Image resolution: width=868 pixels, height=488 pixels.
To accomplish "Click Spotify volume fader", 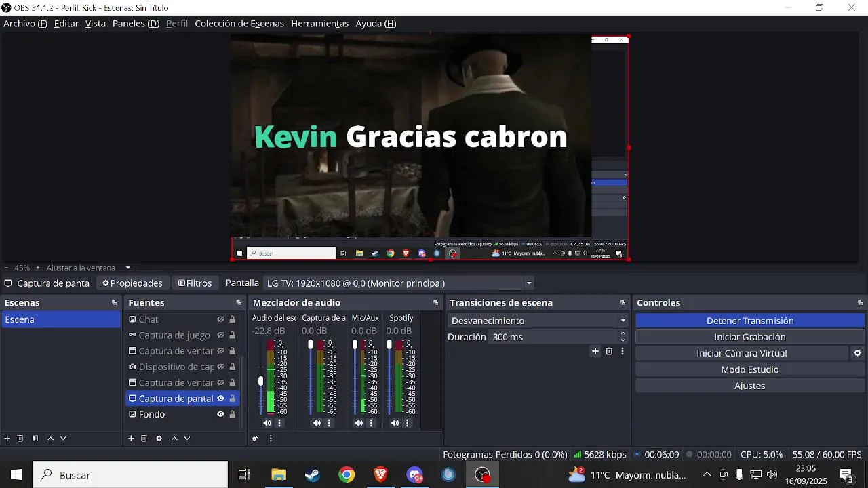I will point(389,345).
